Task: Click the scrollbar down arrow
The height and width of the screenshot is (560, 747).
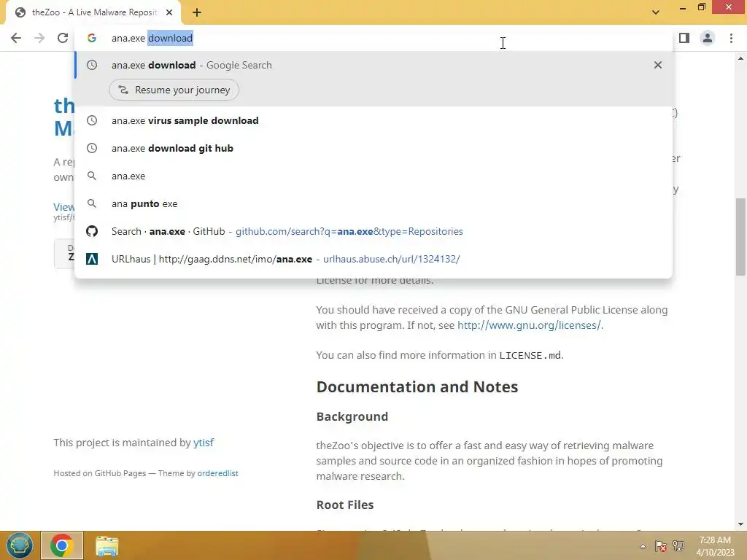Action: pyautogui.click(x=740, y=524)
